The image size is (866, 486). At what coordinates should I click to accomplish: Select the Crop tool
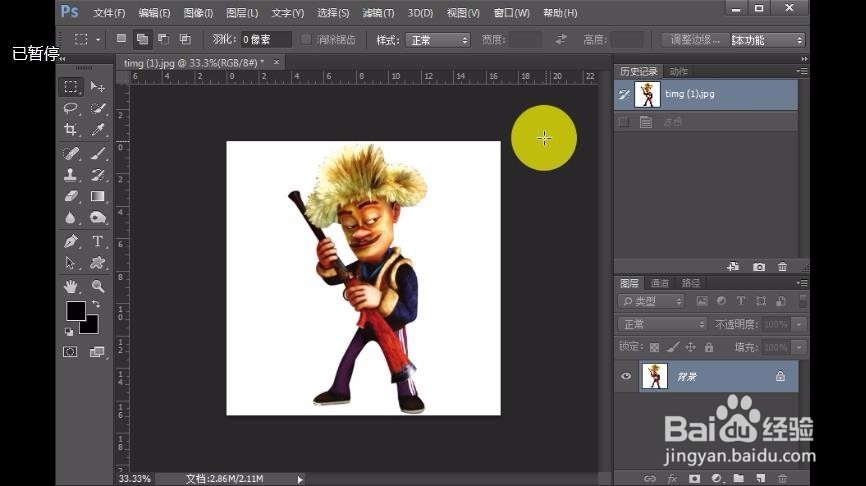(x=71, y=130)
